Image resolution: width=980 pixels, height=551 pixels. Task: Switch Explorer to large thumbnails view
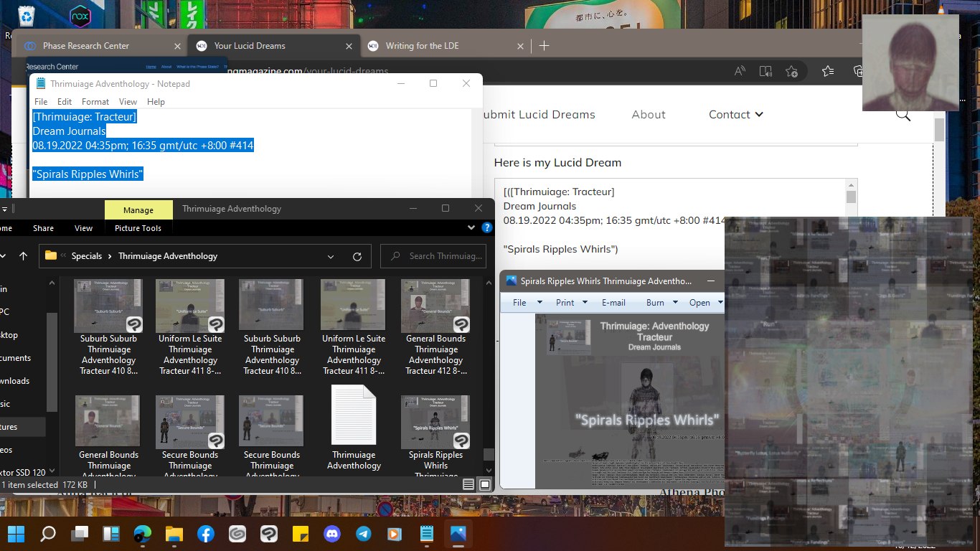tap(485, 485)
